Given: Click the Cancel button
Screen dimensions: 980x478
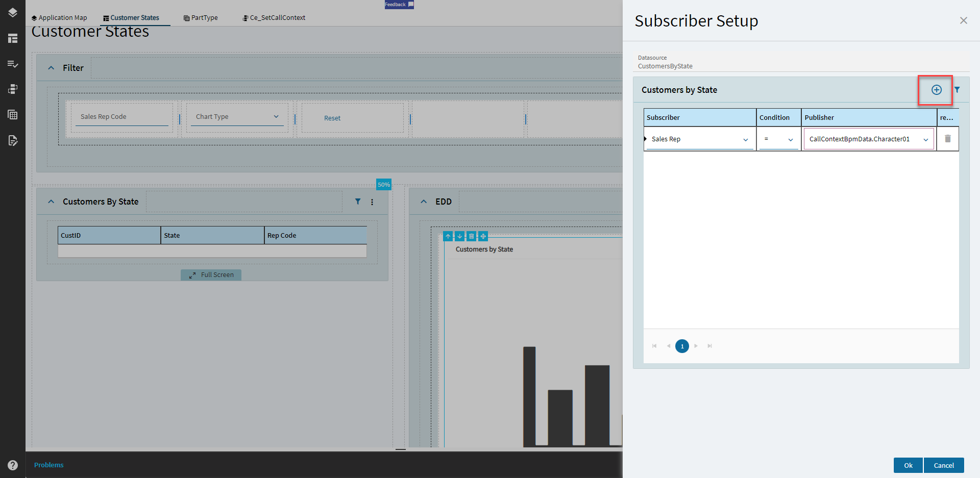Looking at the screenshot, I should (944, 465).
